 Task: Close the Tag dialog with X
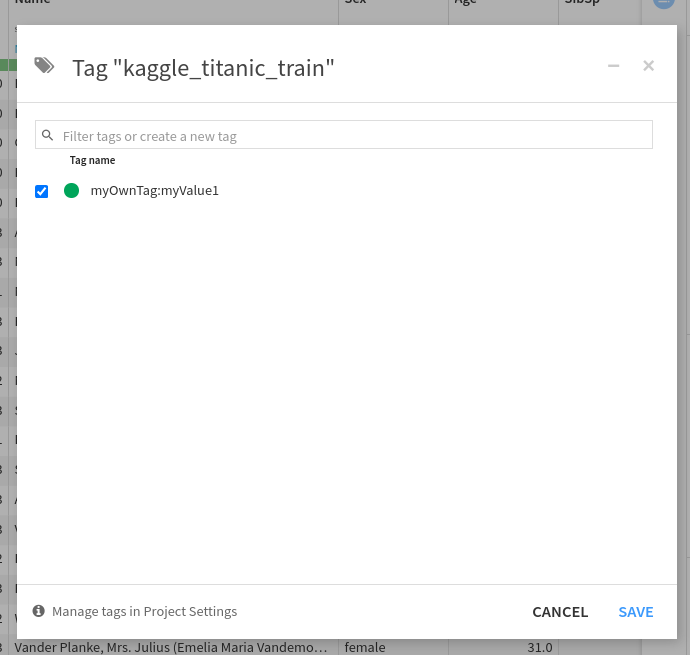pos(648,66)
